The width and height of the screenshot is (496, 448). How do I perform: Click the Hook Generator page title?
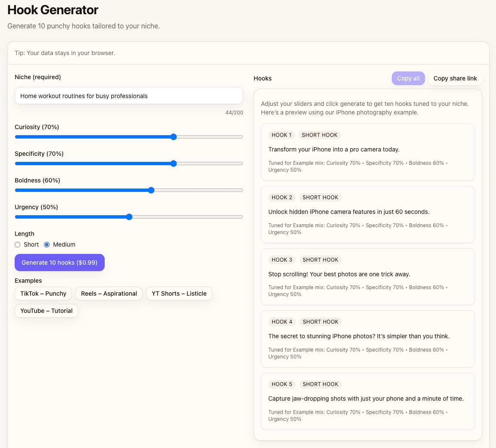pyautogui.click(x=53, y=9)
